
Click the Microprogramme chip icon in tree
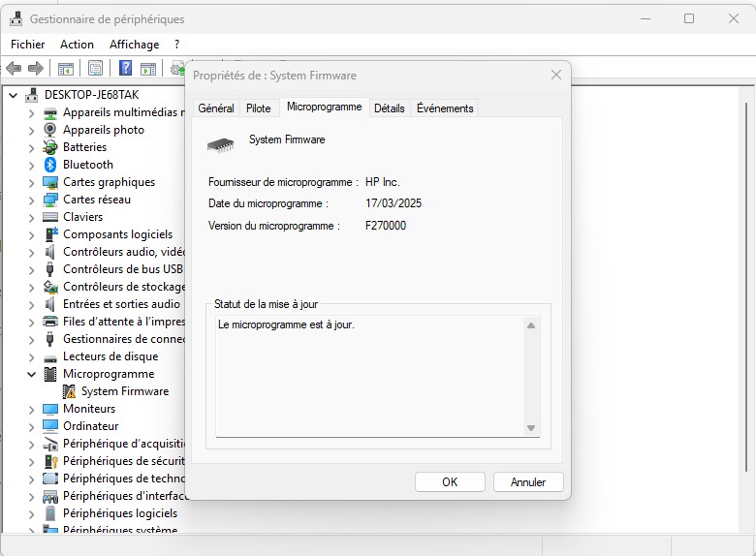pyautogui.click(x=50, y=374)
